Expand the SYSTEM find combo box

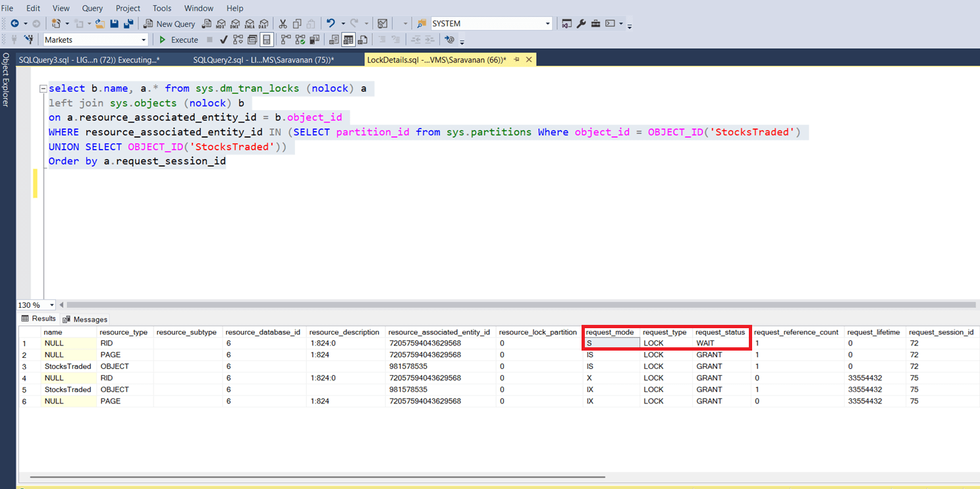547,24
